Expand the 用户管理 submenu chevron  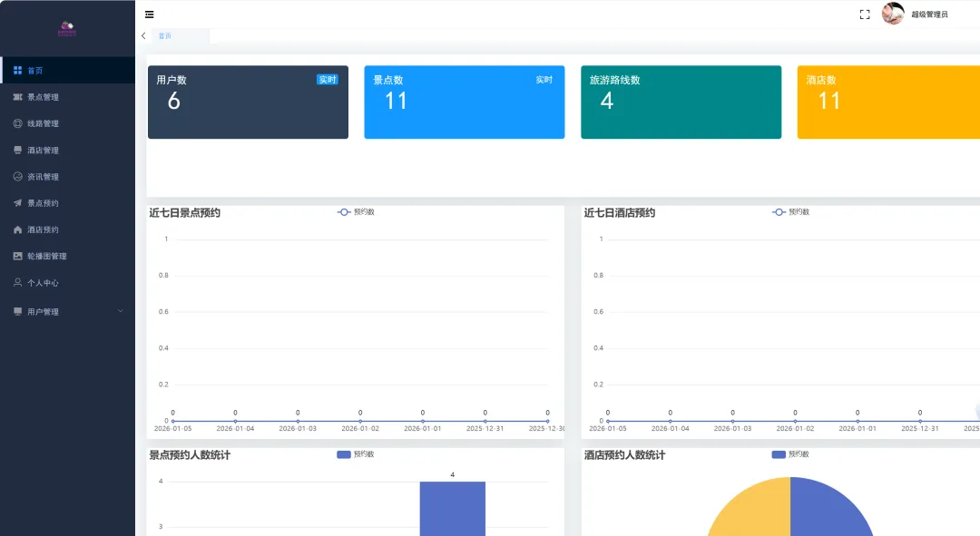[x=121, y=311]
